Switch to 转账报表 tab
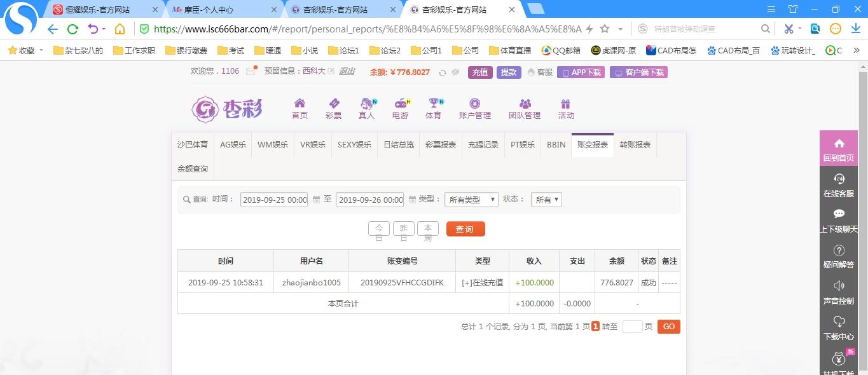Screen dimensions: 868x375 click(635, 145)
